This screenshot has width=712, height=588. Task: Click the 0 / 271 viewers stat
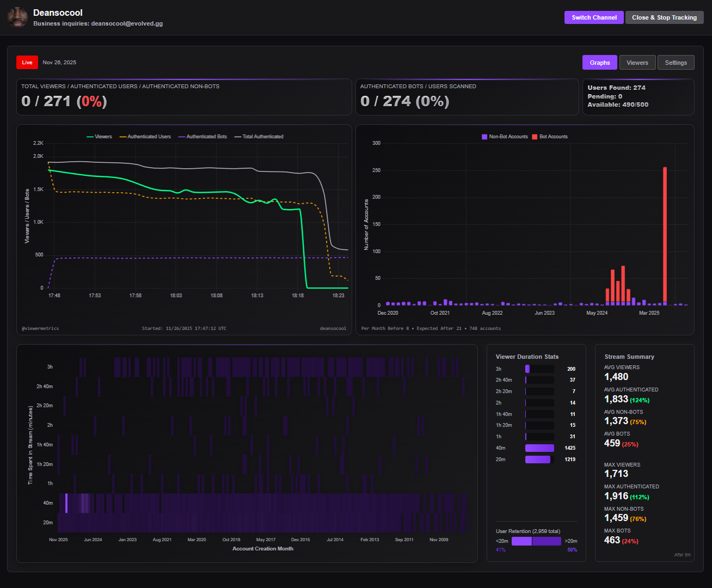coord(64,101)
